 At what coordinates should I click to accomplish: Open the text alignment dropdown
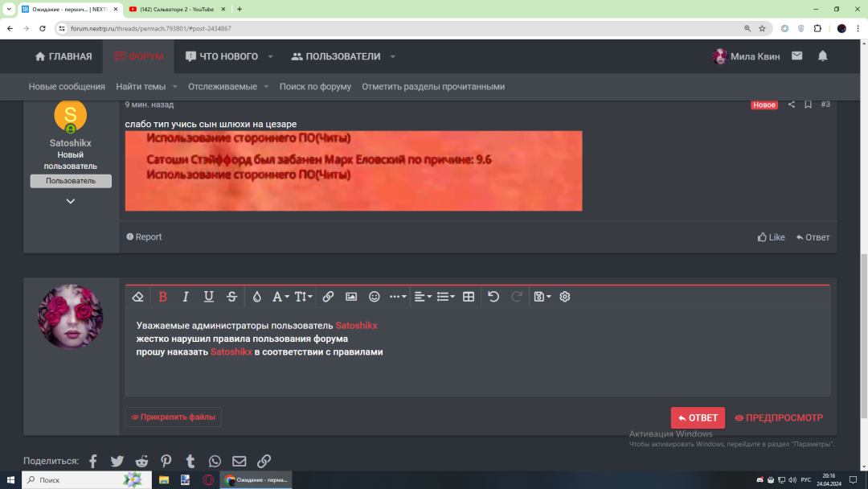click(x=422, y=297)
